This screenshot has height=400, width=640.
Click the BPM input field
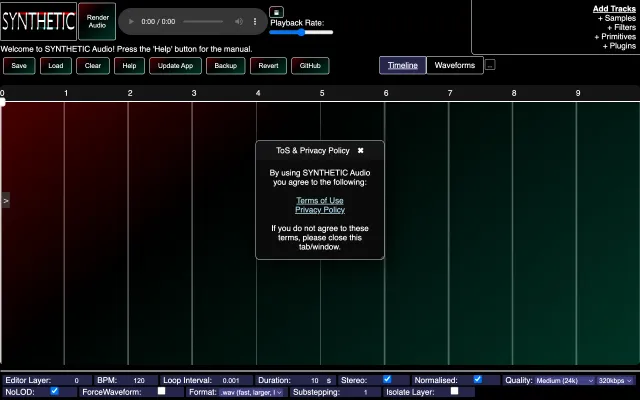(139, 380)
